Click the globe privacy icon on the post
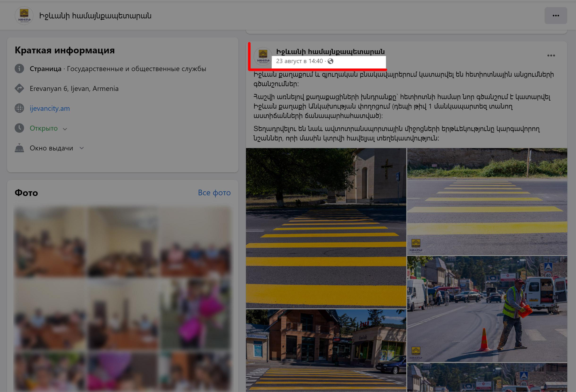Screen dimensions: 576x392 [x=330, y=61]
